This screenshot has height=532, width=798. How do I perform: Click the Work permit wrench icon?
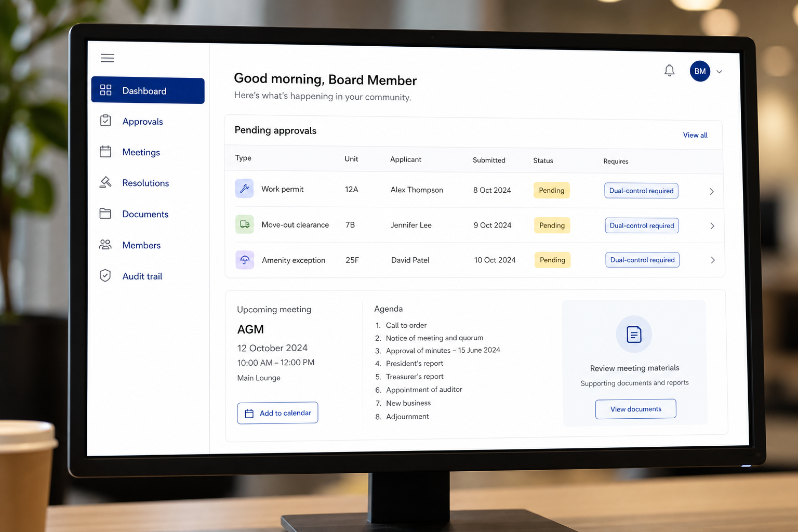click(x=244, y=188)
